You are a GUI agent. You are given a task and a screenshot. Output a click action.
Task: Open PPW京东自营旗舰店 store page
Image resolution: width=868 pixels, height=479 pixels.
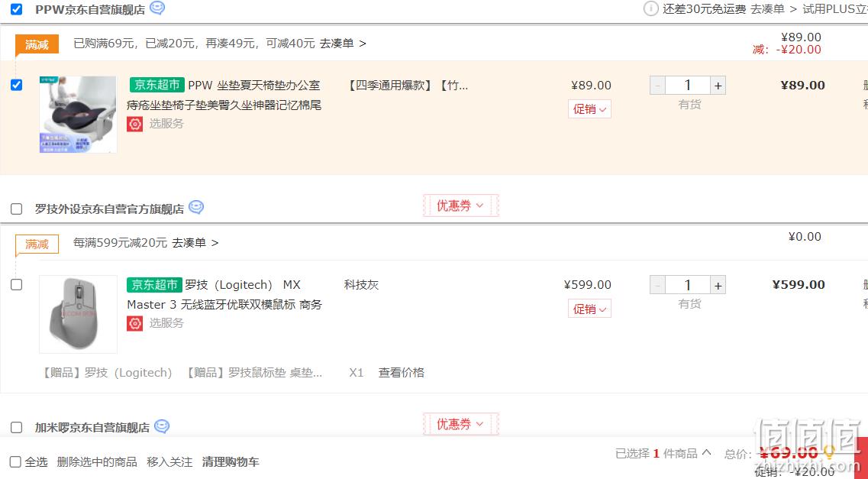[x=90, y=9]
